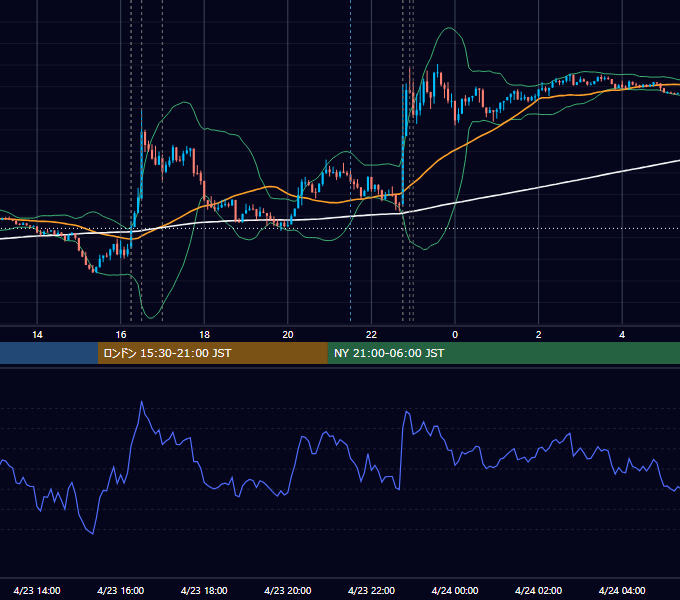Click the 4/23 16:00 date label
680x600 pixels.
121,590
